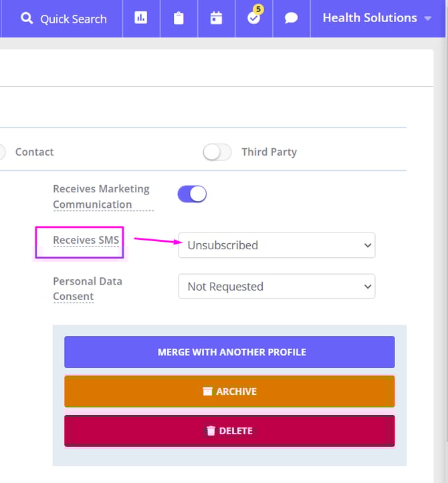Click the Quick Search magnifier icon
Viewport: 448px width, 483px height.
27,19
